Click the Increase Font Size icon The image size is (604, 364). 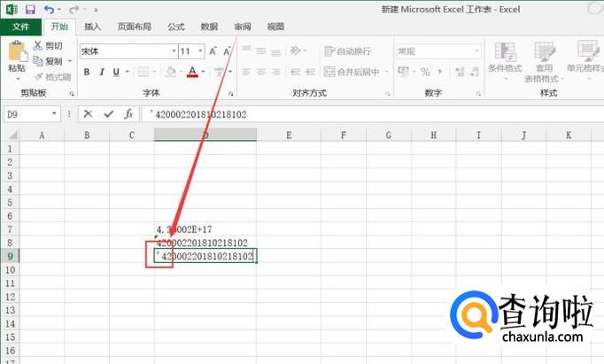[x=213, y=51]
